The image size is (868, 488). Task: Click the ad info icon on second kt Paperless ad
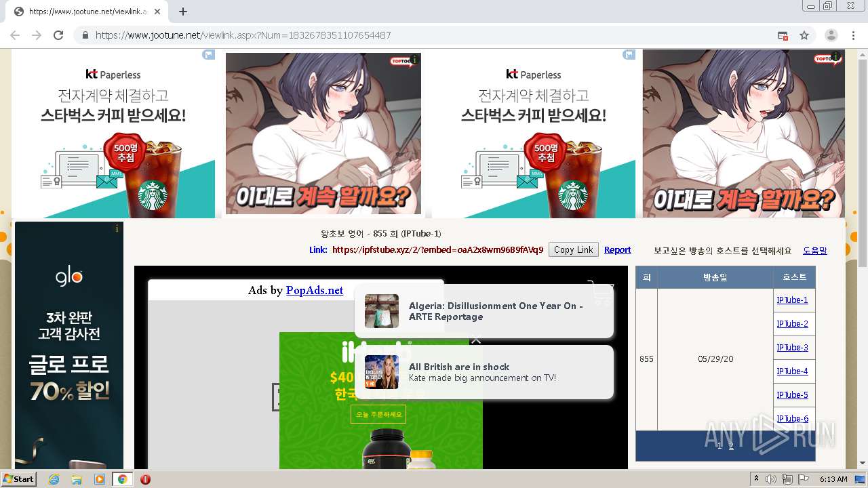tap(629, 55)
